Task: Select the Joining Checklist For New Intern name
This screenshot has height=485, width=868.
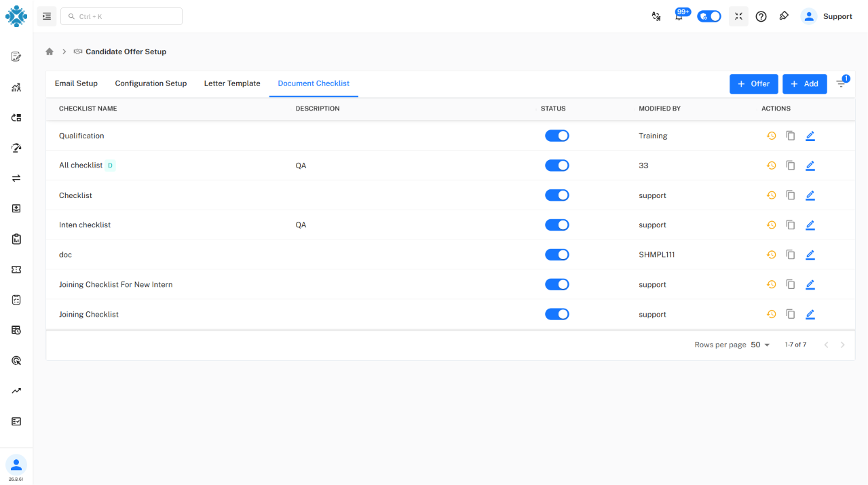Action: 116,285
